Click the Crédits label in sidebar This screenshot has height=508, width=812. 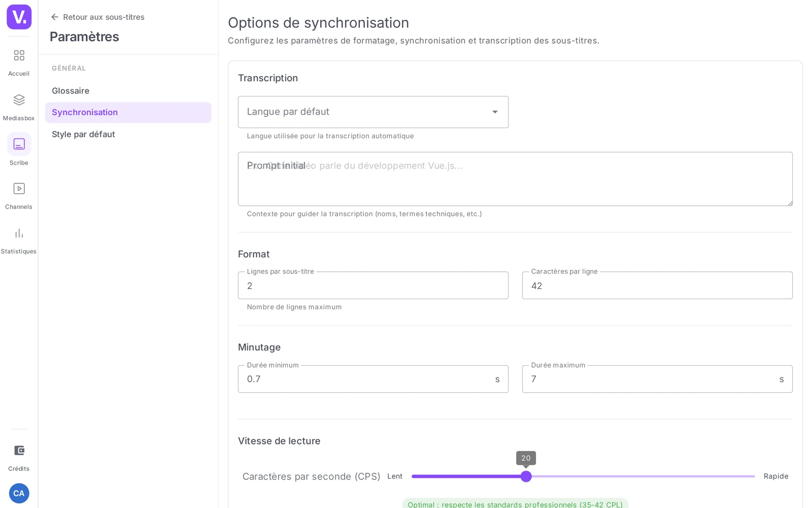[19, 469]
